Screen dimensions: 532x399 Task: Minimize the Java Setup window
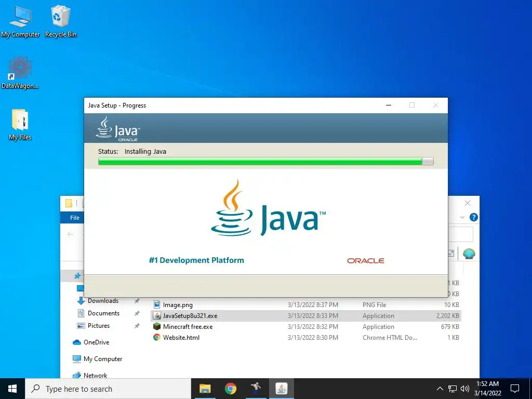pyautogui.click(x=389, y=105)
